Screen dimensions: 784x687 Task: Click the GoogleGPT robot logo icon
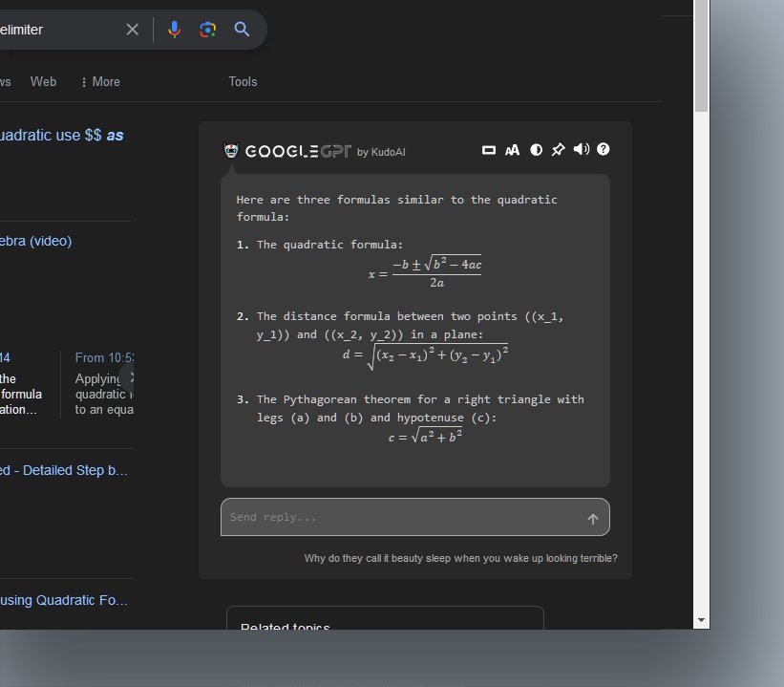[x=231, y=150]
